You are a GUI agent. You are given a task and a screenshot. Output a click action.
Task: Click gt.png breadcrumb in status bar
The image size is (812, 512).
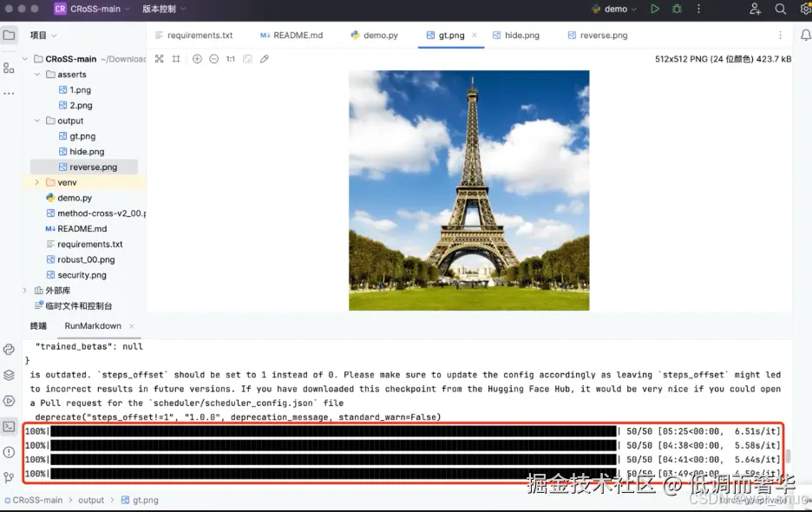(x=140, y=500)
